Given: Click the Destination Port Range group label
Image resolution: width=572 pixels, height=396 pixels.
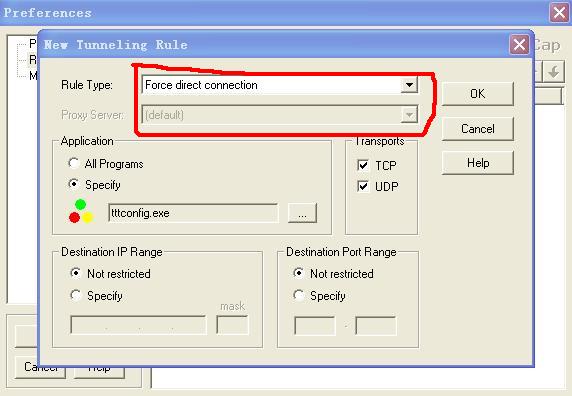Looking at the screenshot, I should click(341, 252).
